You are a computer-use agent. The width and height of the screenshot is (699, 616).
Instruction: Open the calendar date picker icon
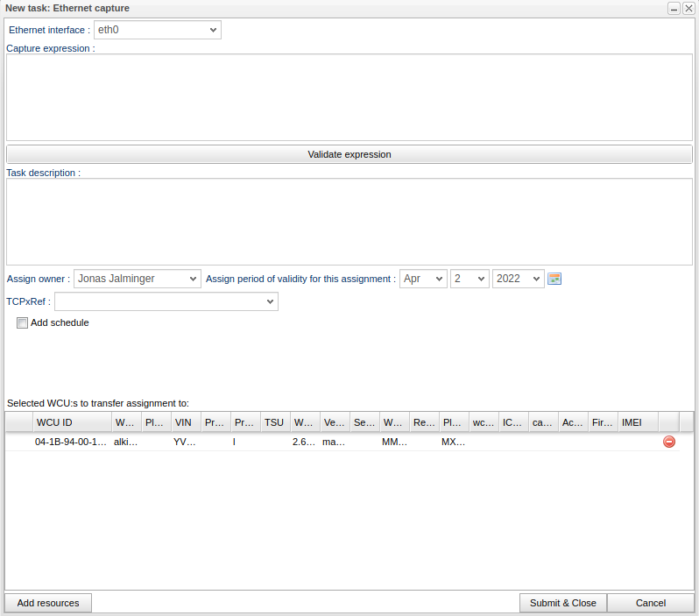coord(554,279)
